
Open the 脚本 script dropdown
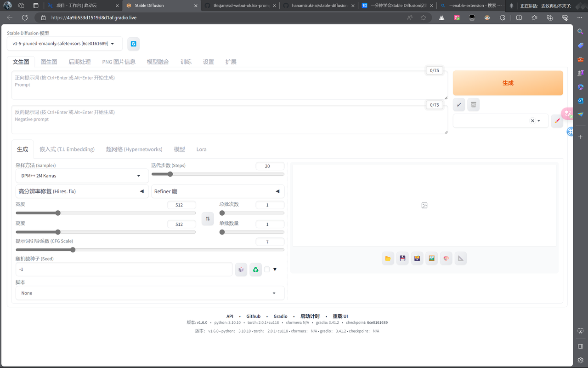[150, 293]
